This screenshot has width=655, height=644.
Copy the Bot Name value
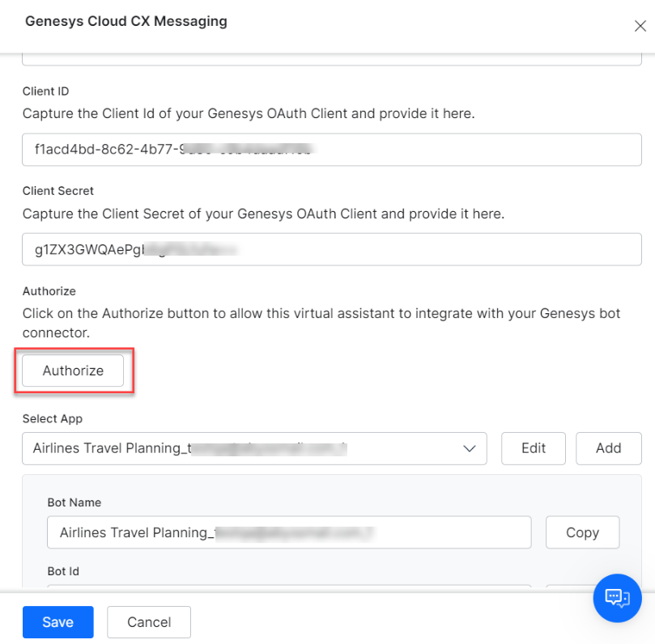pos(582,532)
